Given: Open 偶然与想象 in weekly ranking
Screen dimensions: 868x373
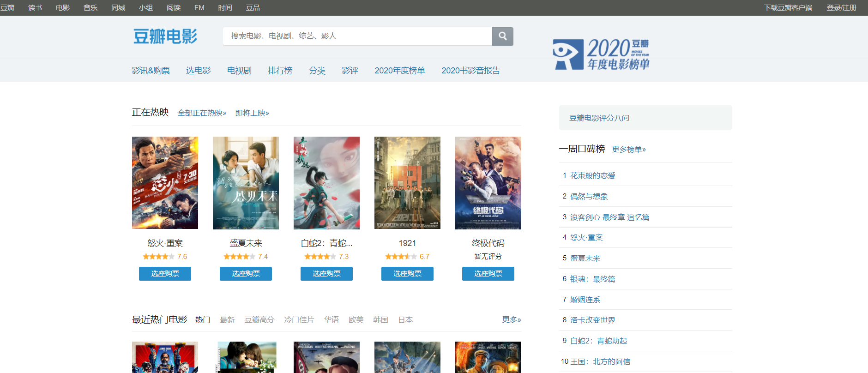Looking at the screenshot, I should (x=589, y=197).
